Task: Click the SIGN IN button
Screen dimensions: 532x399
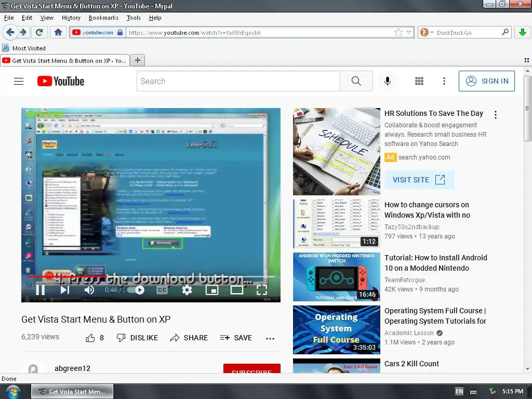Action: [x=486, y=81]
